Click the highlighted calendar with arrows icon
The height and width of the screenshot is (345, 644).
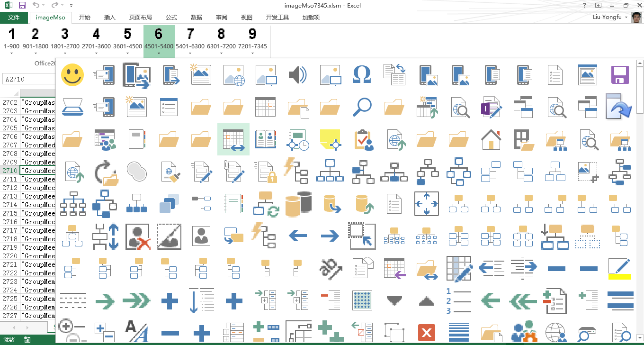pyautogui.click(x=233, y=139)
